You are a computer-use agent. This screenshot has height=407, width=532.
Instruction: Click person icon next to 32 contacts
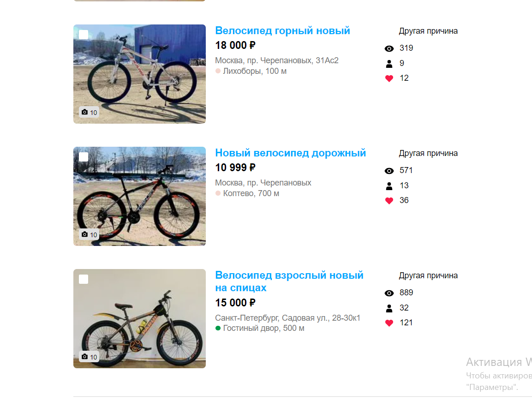(389, 308)
